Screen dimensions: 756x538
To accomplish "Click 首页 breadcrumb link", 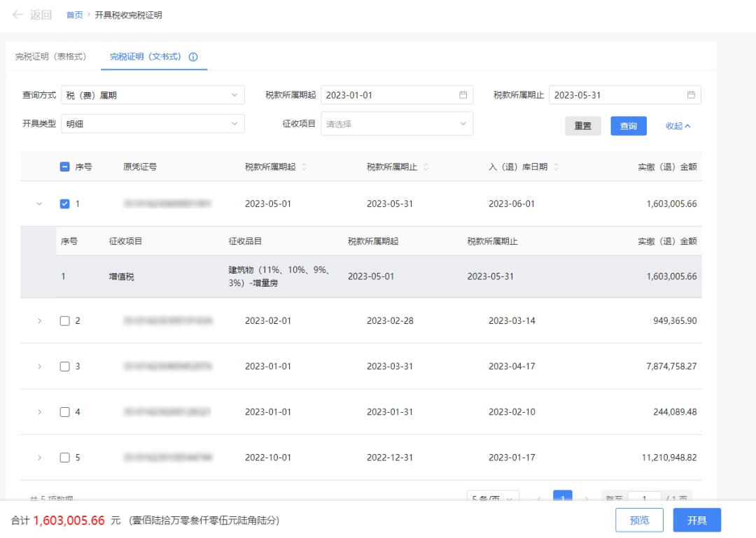I will click(74, 15).
